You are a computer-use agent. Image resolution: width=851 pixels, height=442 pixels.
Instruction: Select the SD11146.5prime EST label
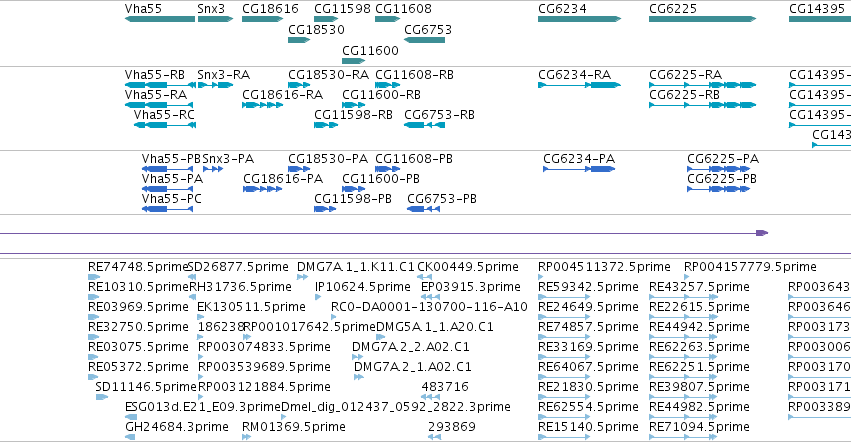145,387
